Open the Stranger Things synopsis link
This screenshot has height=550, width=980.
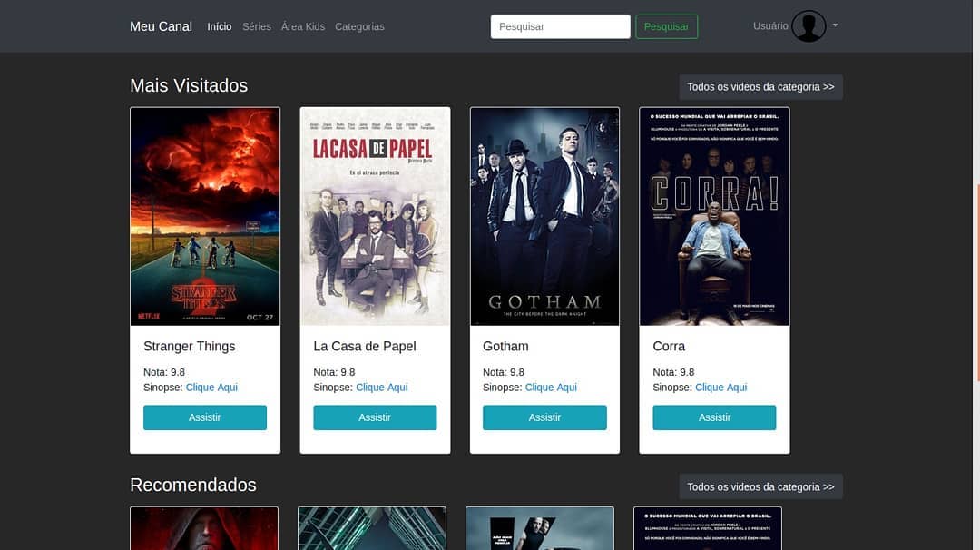(x=211, y=387)
